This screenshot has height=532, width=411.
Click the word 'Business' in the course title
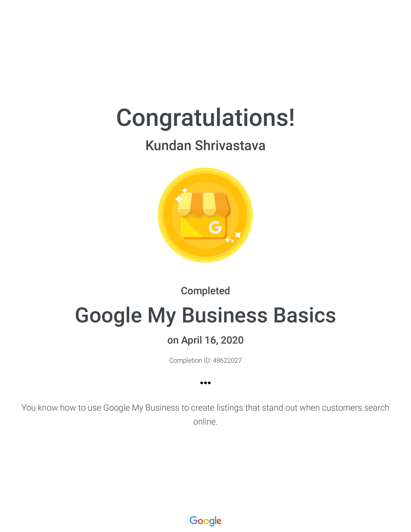[x=225, y=315]
